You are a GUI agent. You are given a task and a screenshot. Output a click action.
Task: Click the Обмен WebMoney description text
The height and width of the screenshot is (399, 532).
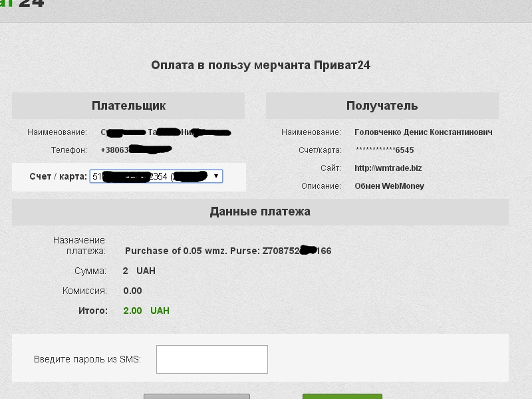click(x=389, y=186)
